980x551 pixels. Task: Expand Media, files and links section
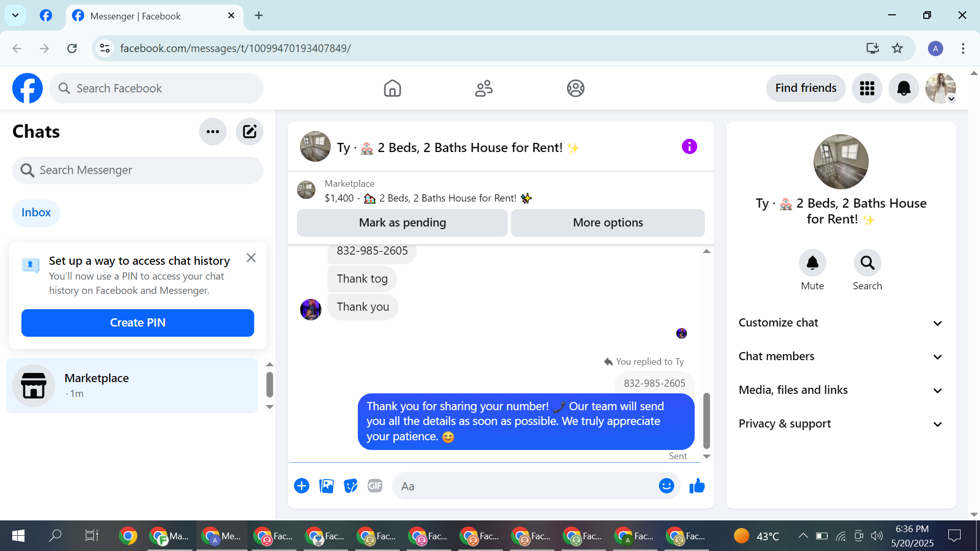pos(840,390)
